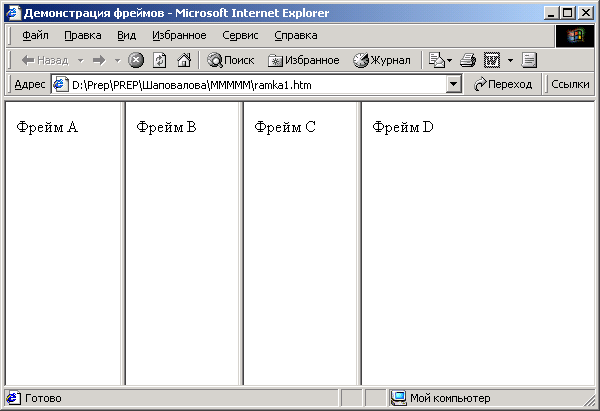Click the Discuss page icon

[x=529, y=60]
